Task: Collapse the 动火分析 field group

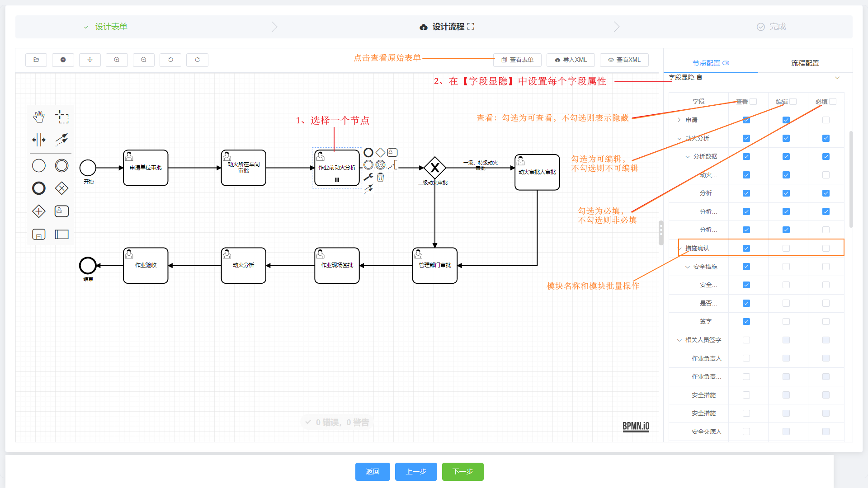Action: (x=679, y=138)
